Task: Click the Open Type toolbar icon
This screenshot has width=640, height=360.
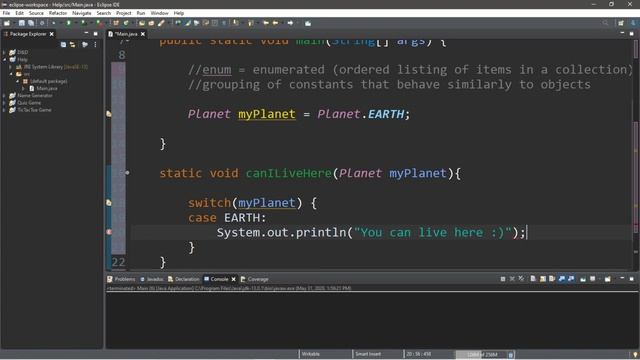Action: coord(142,23)
